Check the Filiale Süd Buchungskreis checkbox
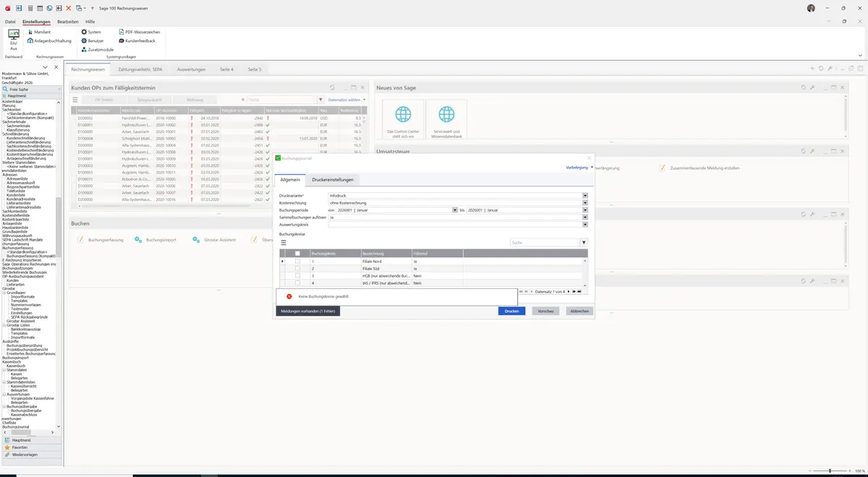Viewport: 868px width, 477px height. tap(297, 269)
